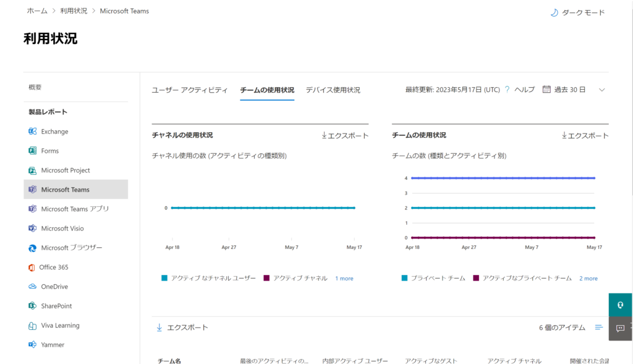Sort by チーム名 column header

pos(169,361)
